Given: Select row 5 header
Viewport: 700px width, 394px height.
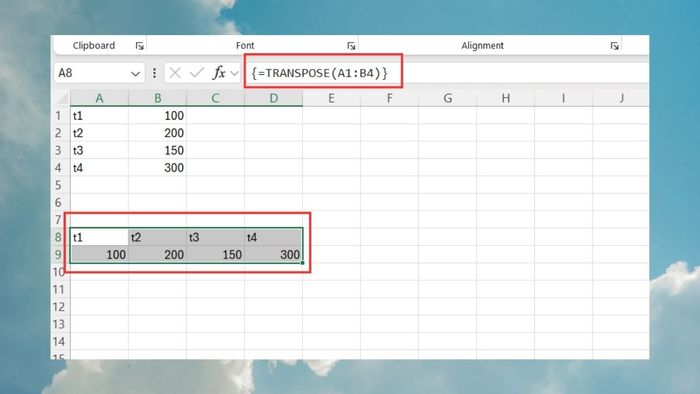Looking at the screenshot, I should [59, 185].
